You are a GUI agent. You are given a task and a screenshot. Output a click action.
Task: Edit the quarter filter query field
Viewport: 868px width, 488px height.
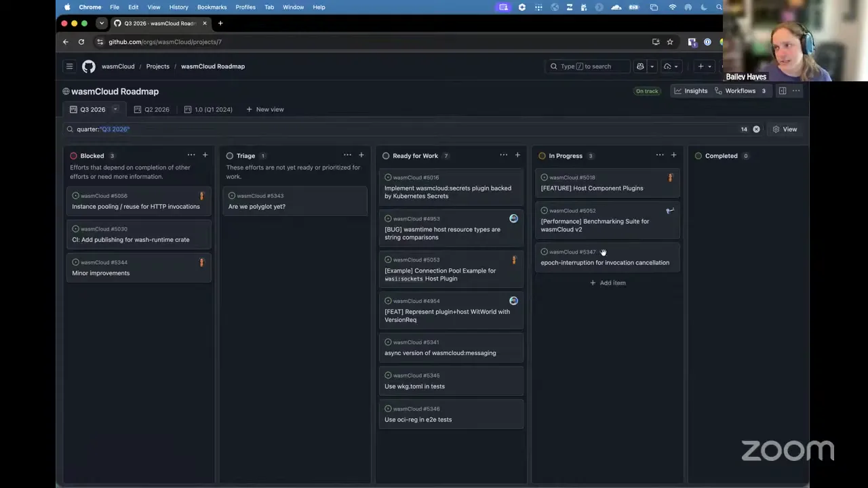click(407, 129)
